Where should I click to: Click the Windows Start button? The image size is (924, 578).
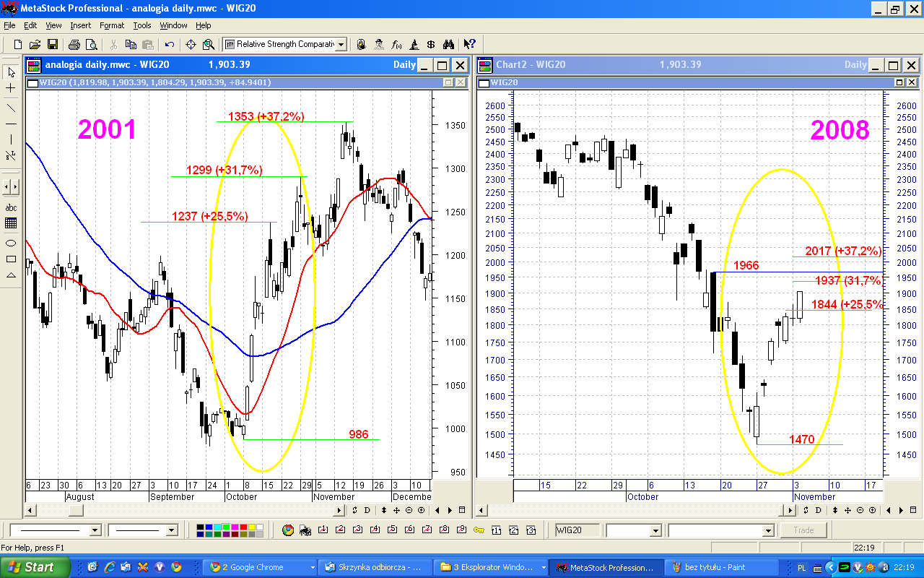pos(35,567)
